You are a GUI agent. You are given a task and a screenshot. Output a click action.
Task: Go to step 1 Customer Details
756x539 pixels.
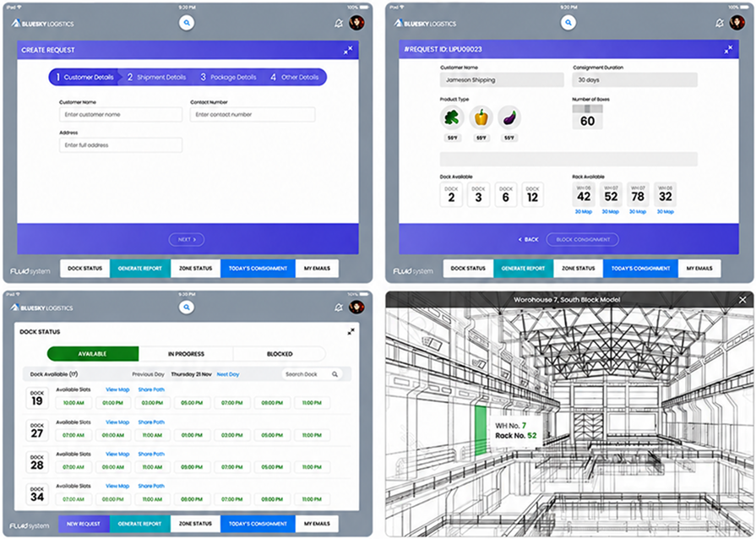(x=84, y=77)
